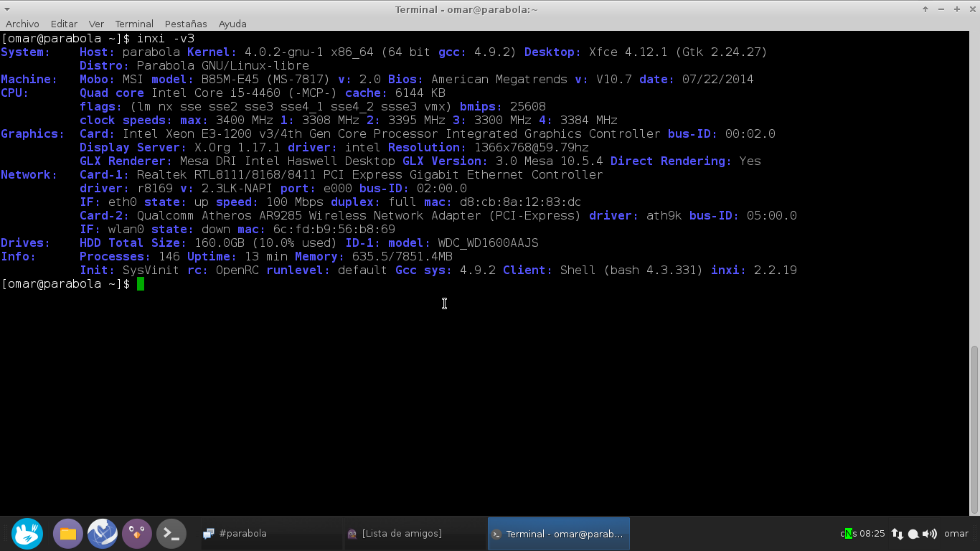980x551 pixels.
Task: Click 'Qualcomm Atheros AR9285' adapter text
Action: (220, 216)
